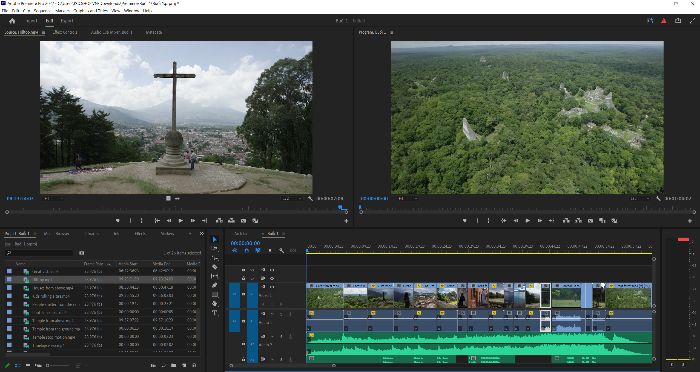This screenshot has width=700, height=372.
Task: Switch to Export workspace tab
Action: tap(67, 21)
